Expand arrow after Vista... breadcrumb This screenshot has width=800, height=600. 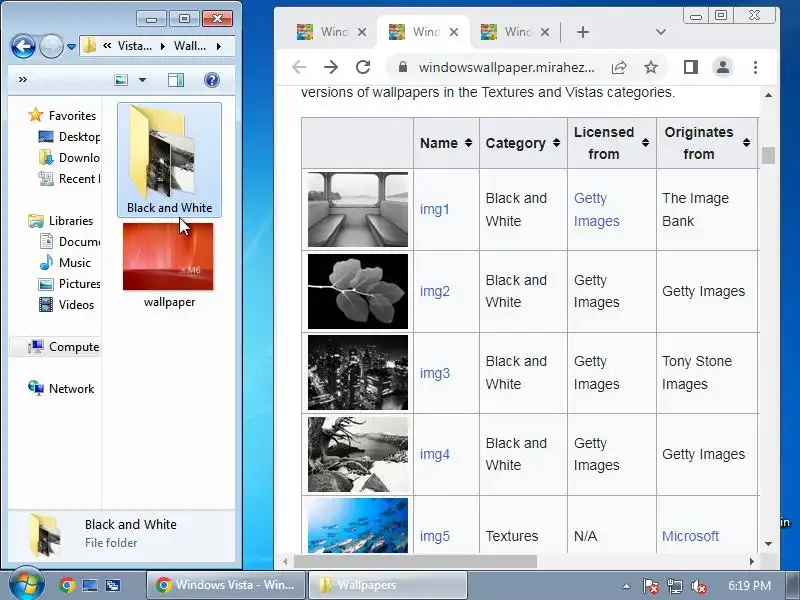pos(163,46)
